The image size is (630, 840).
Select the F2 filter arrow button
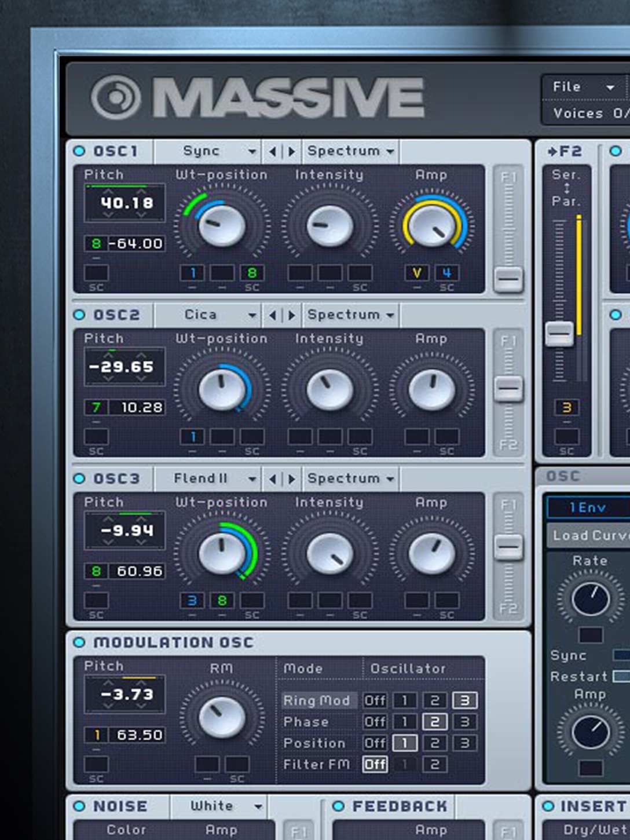(565, 152)
